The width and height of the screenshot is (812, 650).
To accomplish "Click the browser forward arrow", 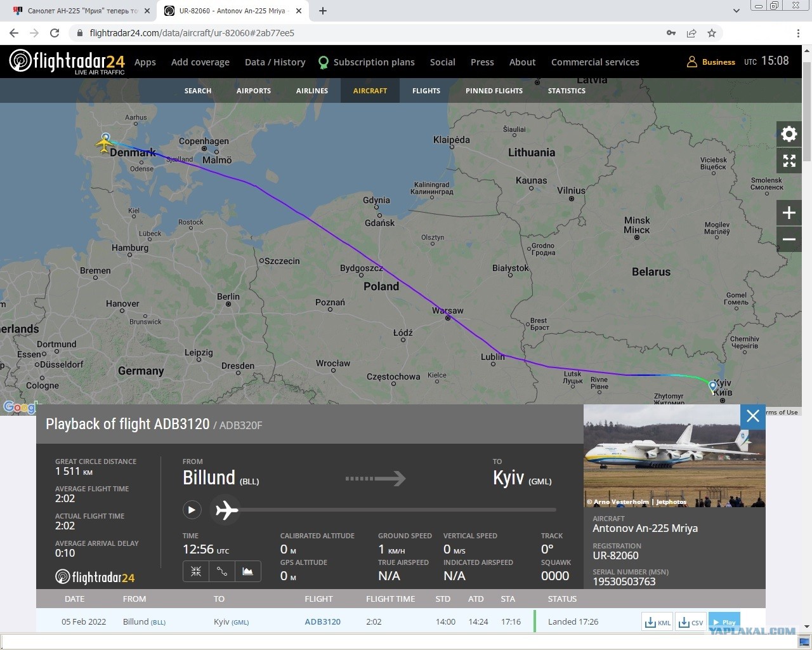I will pos(34,33).
